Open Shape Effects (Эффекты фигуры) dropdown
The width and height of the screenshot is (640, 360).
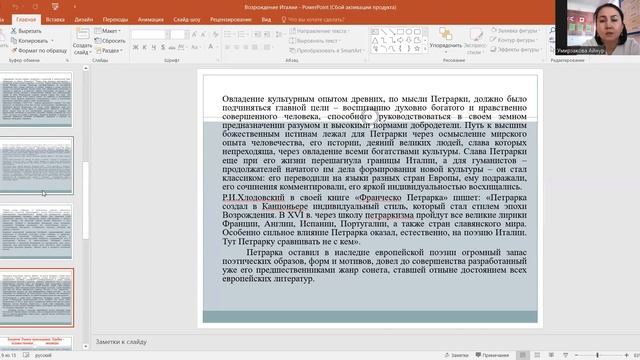click(x=516, y=49)
